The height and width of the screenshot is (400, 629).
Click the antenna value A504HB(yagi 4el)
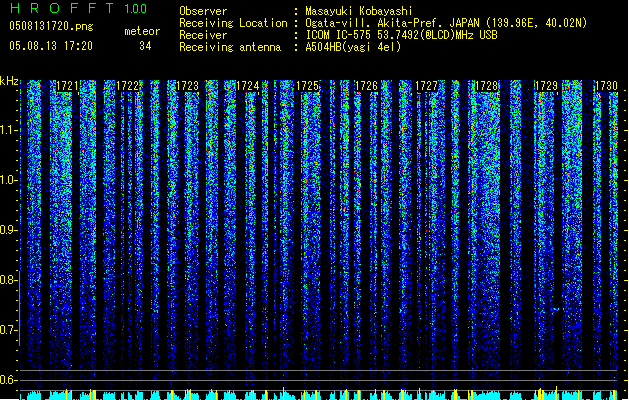353,47
